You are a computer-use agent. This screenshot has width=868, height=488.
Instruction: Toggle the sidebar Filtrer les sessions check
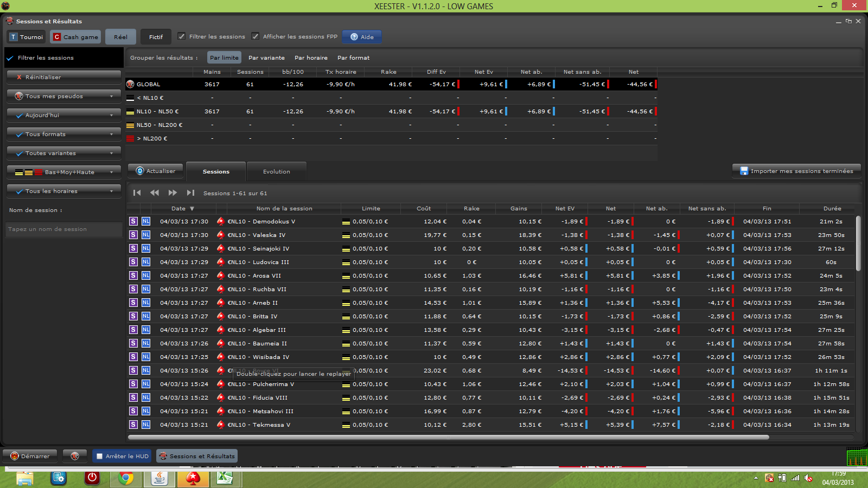point(10,57)
